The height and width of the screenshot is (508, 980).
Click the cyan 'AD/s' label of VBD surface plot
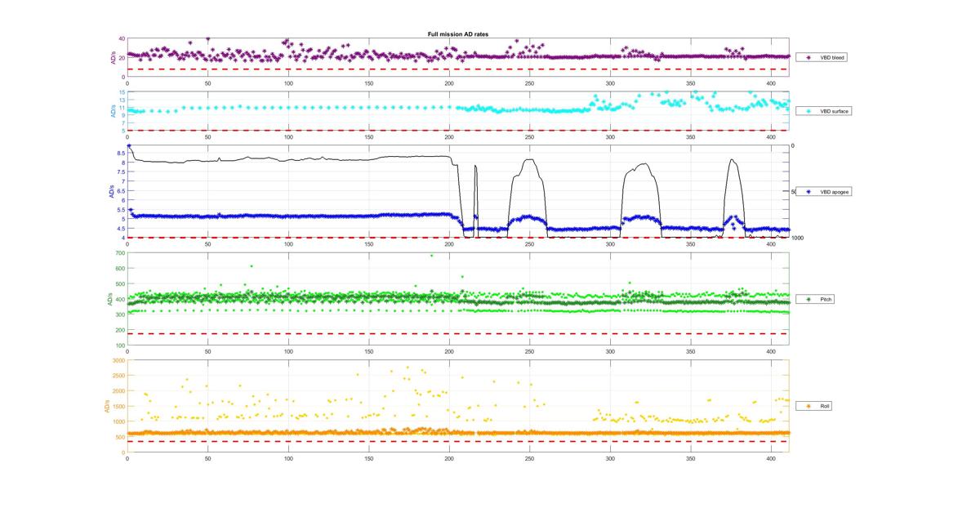coord(113,111)
